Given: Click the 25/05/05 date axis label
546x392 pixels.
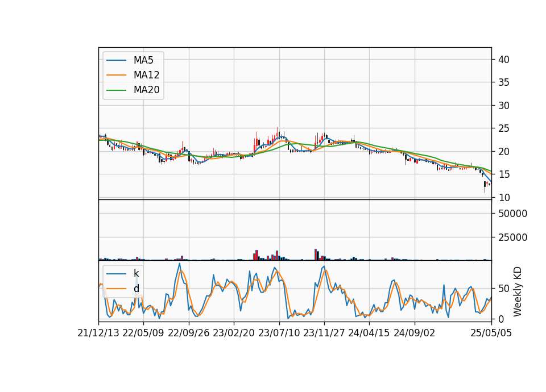Looking at the screenshot, I should [x=491, y=333].
